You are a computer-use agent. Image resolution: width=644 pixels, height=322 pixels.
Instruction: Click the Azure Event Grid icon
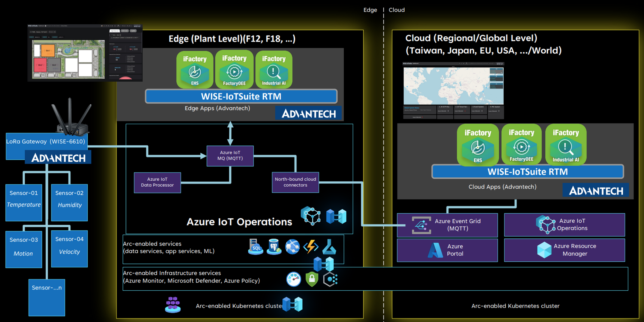click(421, 225)
